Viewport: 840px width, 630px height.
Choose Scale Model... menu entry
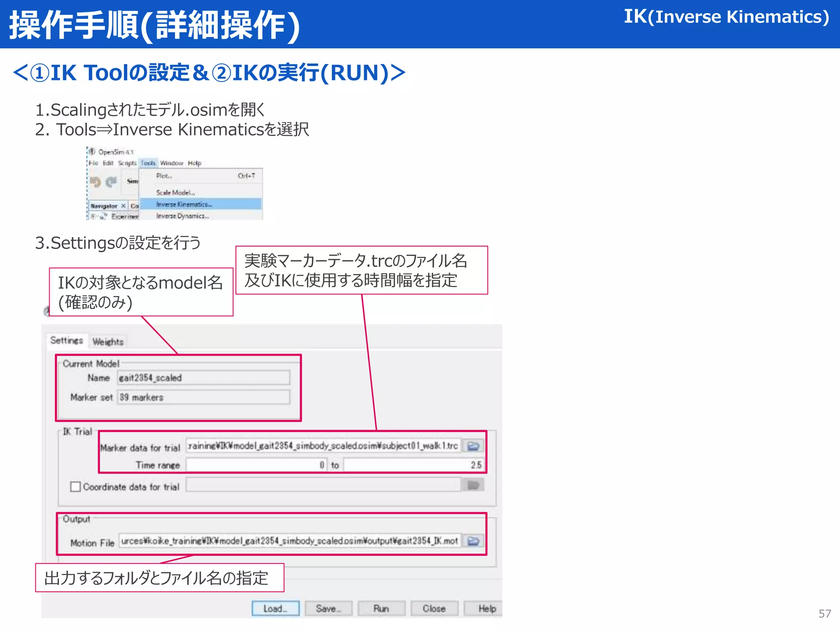pos(201,192)
